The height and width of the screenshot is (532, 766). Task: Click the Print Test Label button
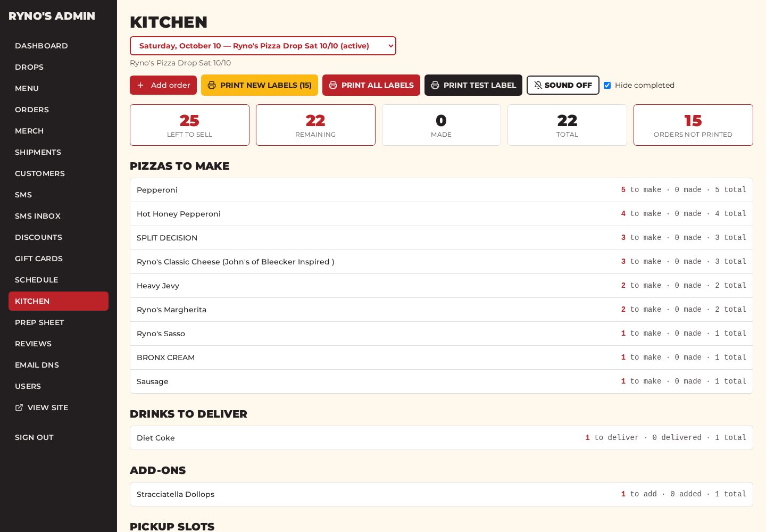tap(473, 85)
